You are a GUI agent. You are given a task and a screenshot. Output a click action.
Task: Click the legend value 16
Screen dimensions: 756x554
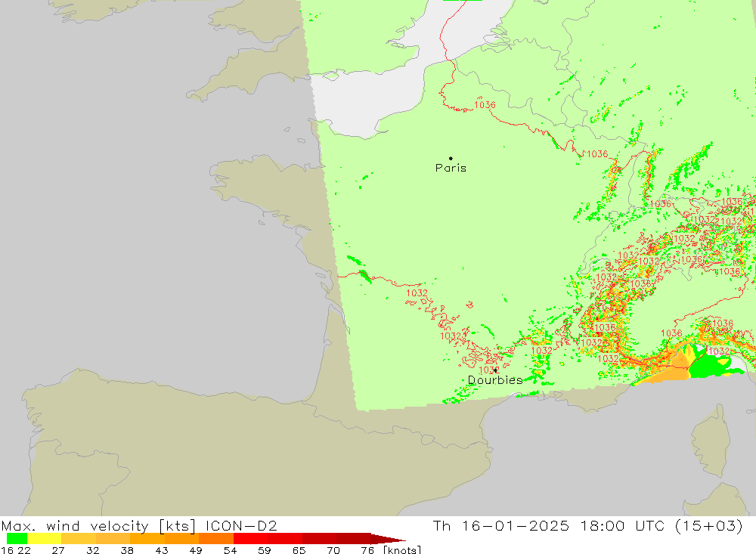coord(7,550)
